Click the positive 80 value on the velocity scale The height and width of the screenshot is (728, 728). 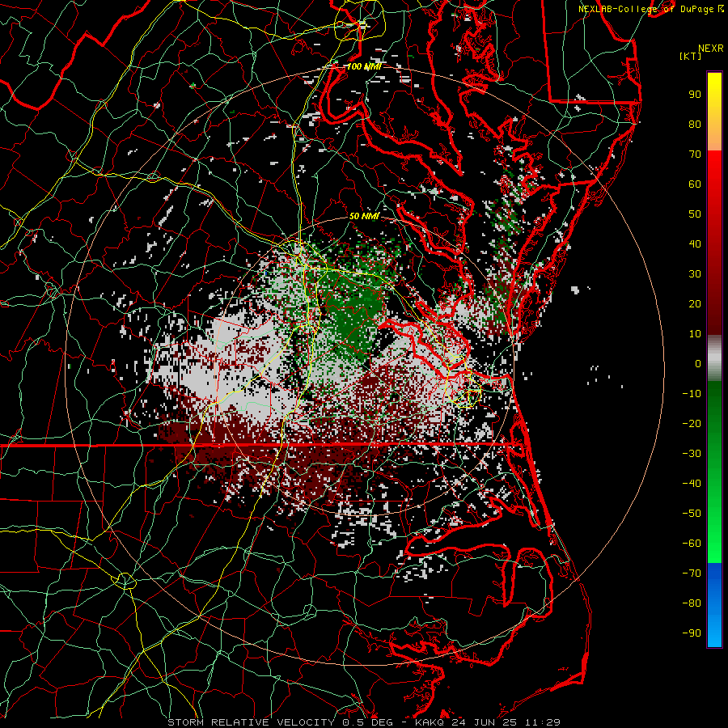[x=695, y=124]
